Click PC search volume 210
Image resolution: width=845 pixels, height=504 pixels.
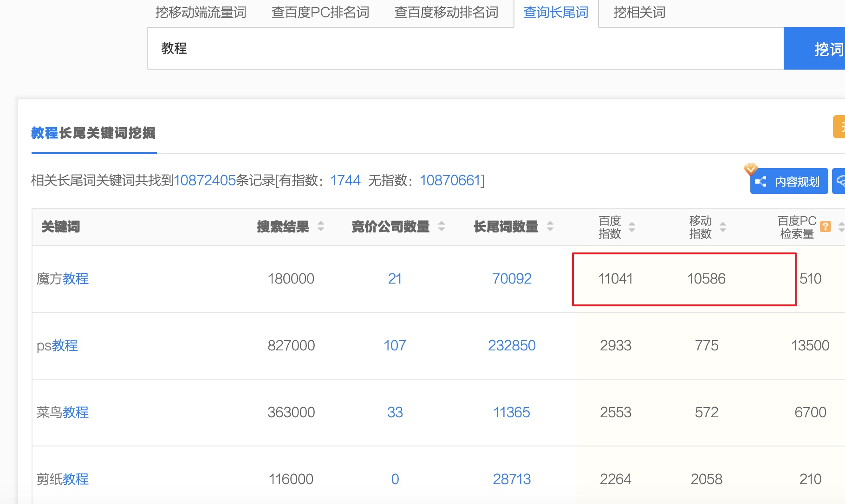tap(810, 479)
